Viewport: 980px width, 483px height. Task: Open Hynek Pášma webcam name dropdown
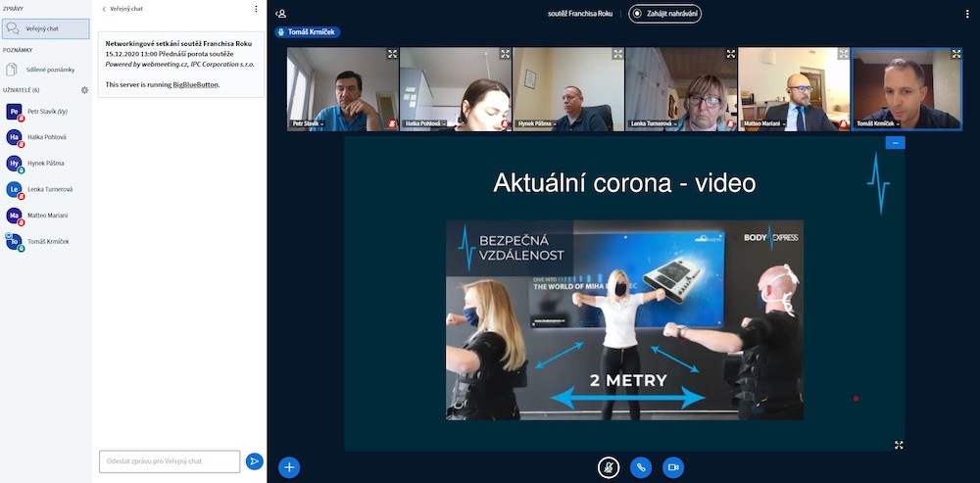tap(535, 123)
